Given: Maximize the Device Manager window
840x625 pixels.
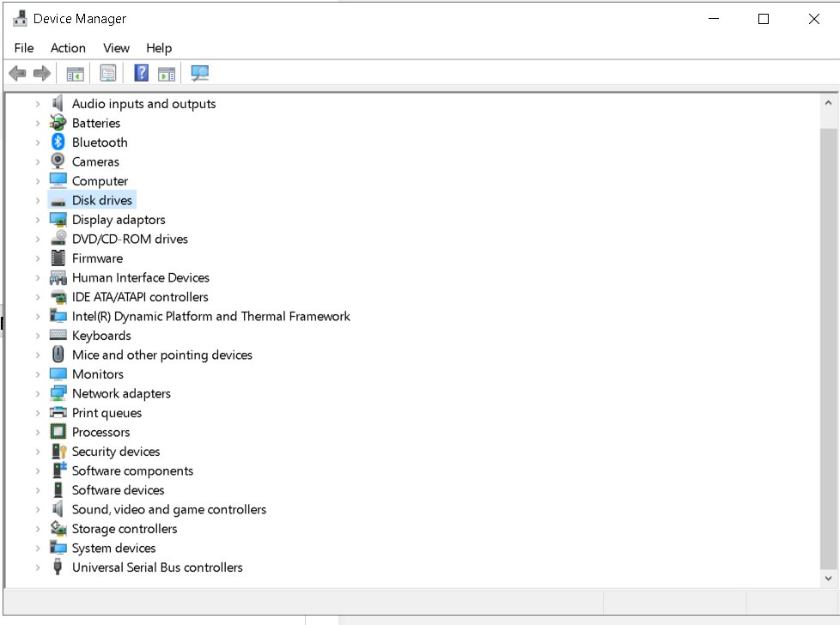Looking at the screenshot, I should (764, 19).
